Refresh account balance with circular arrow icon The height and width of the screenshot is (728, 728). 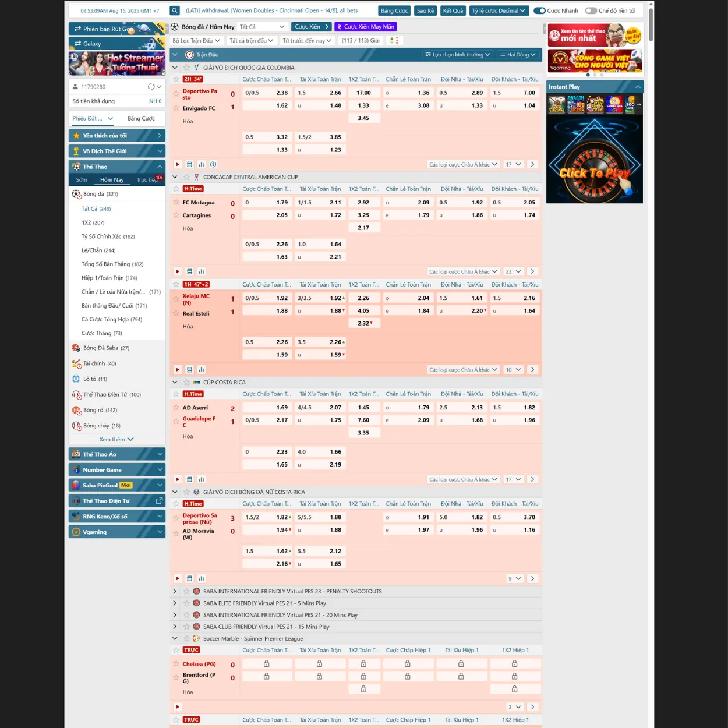click(x=151, y=87)
